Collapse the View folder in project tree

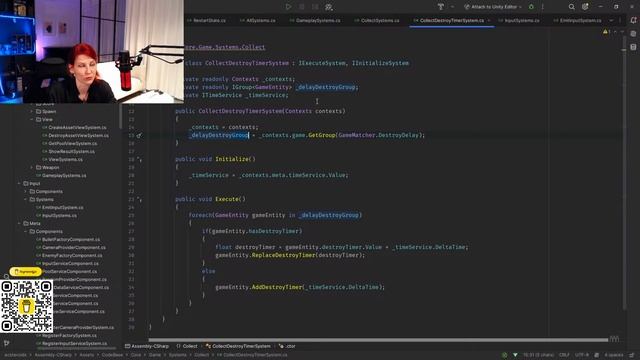click(31, 119)
